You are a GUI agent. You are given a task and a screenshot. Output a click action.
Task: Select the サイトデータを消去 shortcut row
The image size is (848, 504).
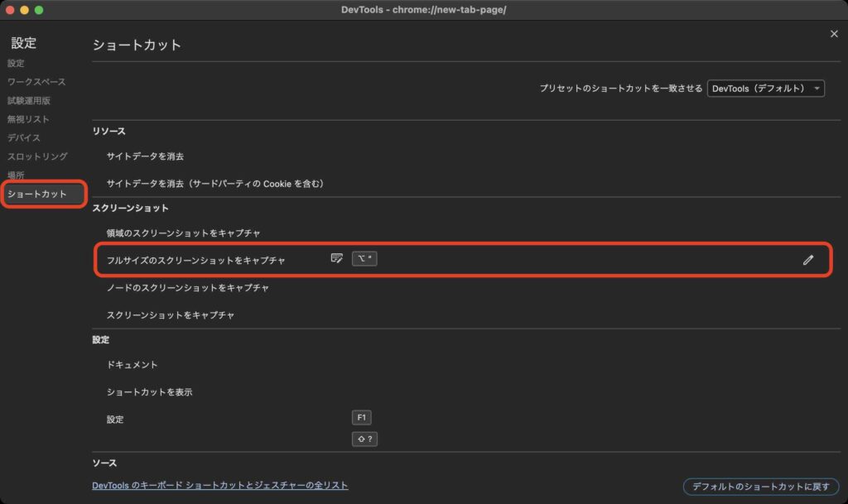(145, 156)
